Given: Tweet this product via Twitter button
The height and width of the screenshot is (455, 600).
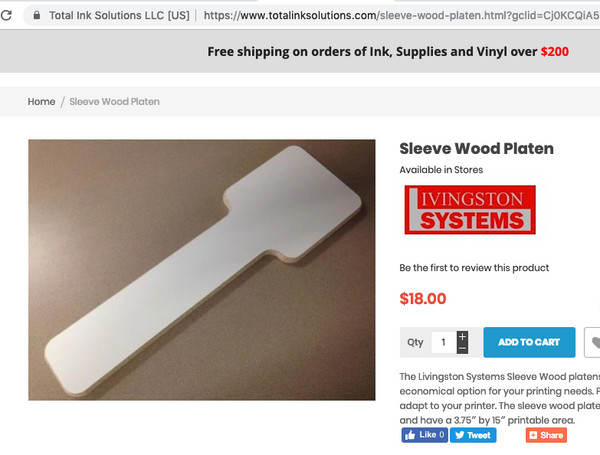Looking at the screenshot, I should [473, 435].
